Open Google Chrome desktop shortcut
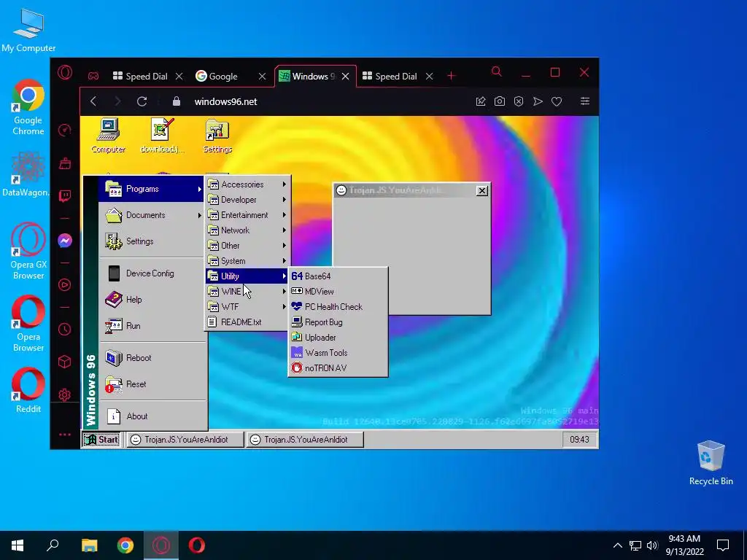The image size is (747, 560). point(28,107)
